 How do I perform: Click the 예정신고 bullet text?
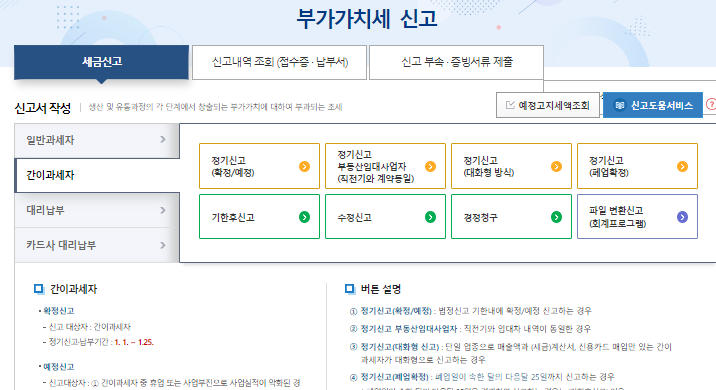tap(58, 367)
